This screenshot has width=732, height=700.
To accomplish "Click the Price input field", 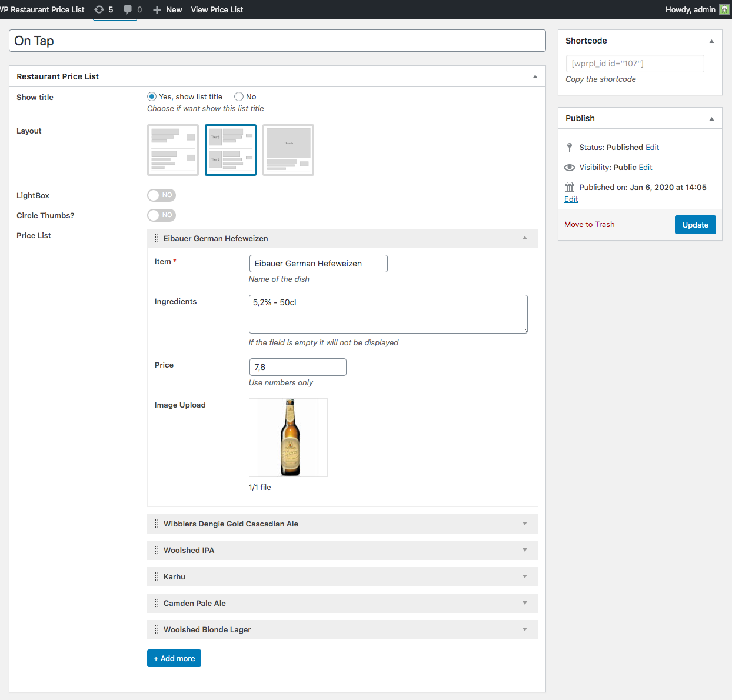I will 298,367.
